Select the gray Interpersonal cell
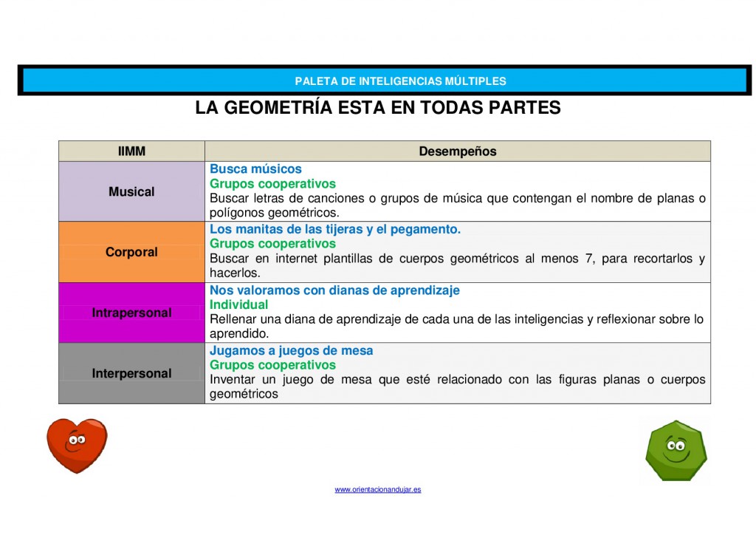 131,373
